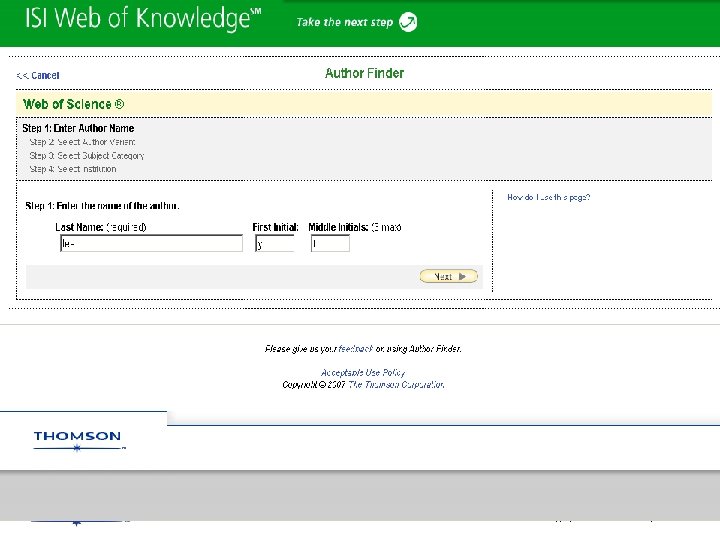The width and height of the screenshot is (720, 540).
Task: Click the Thomson logo in the footer
Action: 78,440
